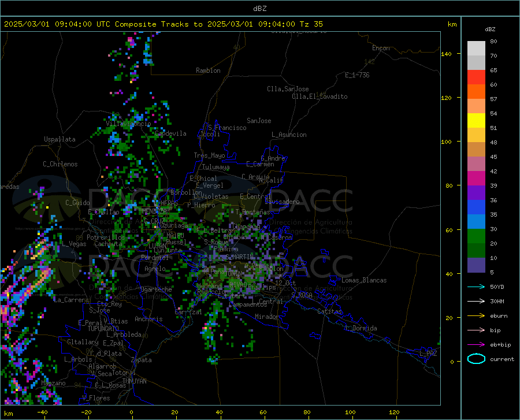Pick the tan swatch between 48 and 45

[476, 150]
